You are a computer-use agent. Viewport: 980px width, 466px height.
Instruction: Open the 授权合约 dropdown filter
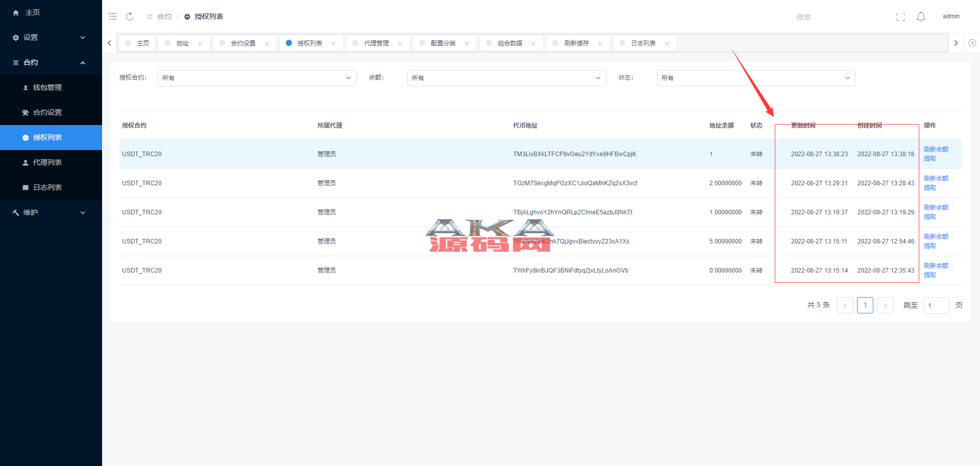click(257, 78)
